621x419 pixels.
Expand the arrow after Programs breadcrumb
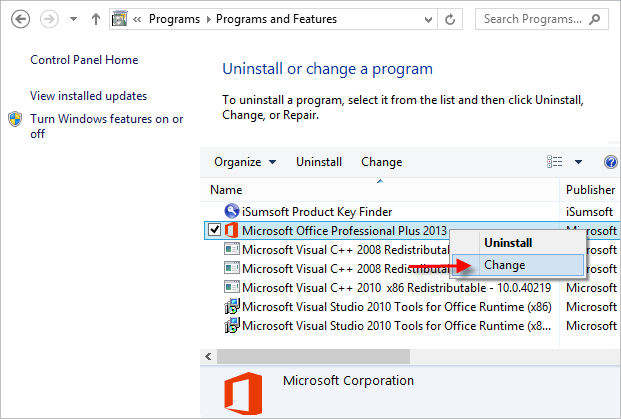[209, 19]
